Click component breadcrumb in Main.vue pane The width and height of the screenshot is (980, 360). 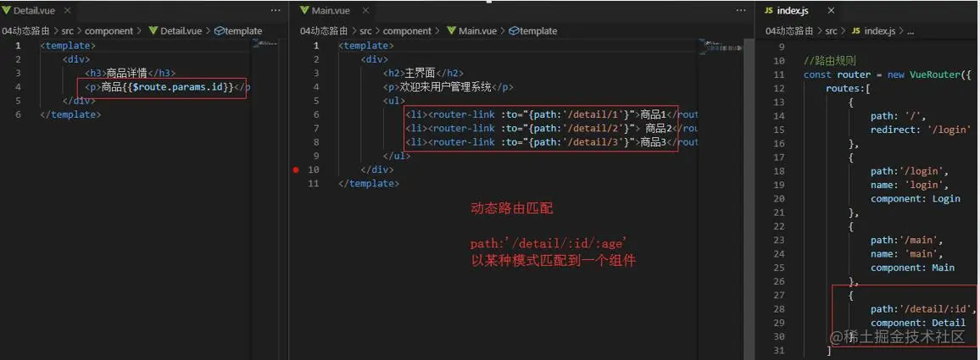pyautogui.click(x=408, y=30)
